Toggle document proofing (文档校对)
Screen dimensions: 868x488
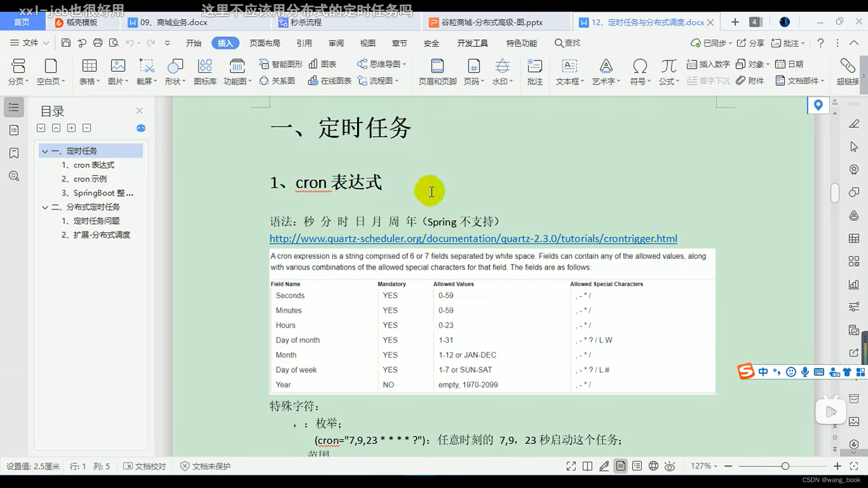pos(145,466)
